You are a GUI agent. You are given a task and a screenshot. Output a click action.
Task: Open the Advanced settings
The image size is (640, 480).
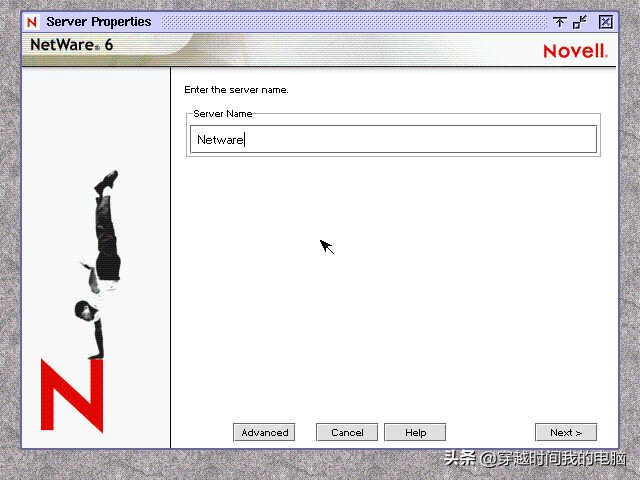point(265,432)
